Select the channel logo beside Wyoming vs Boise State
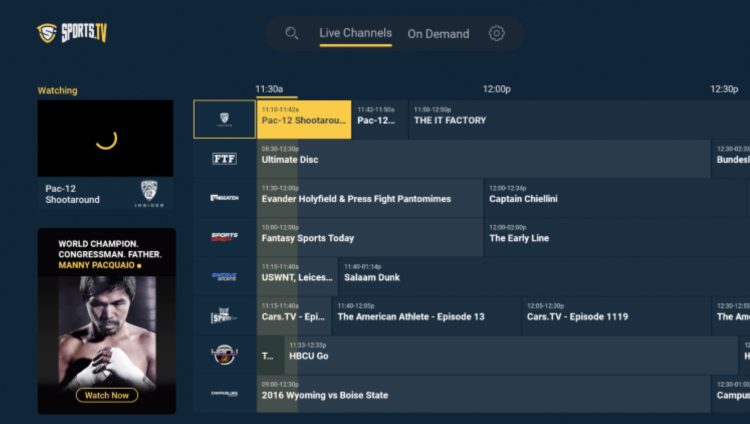 [x=224, y=394]
